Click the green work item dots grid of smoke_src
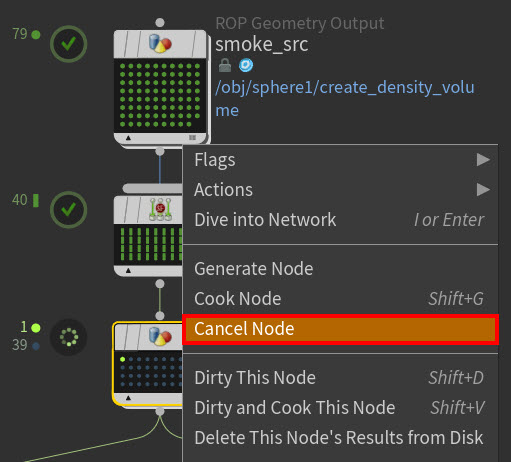 coord(160,95)
